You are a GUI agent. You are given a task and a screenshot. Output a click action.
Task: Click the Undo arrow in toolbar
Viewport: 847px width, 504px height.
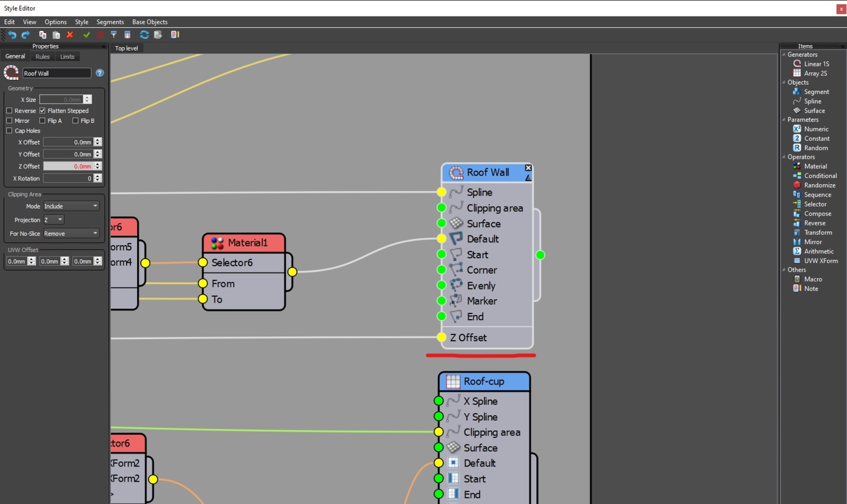[x=12, y=35]
